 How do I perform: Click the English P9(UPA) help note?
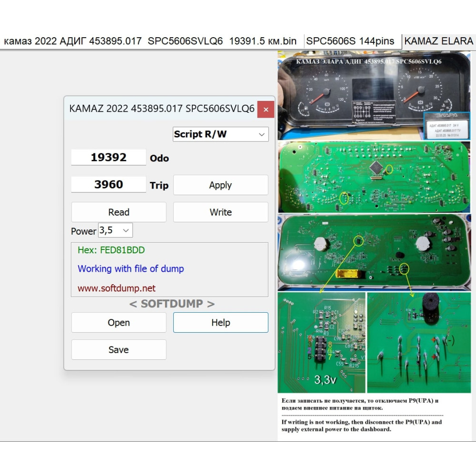tap(362, 426)
